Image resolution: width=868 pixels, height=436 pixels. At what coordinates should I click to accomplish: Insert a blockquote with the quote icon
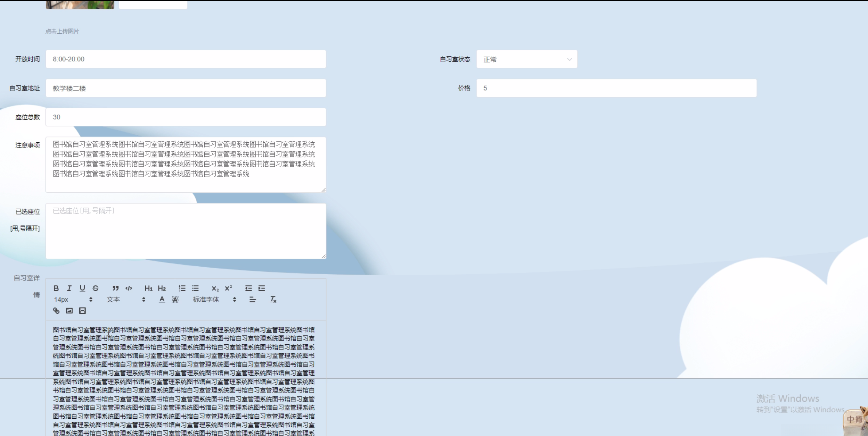[x=115, y=288]
